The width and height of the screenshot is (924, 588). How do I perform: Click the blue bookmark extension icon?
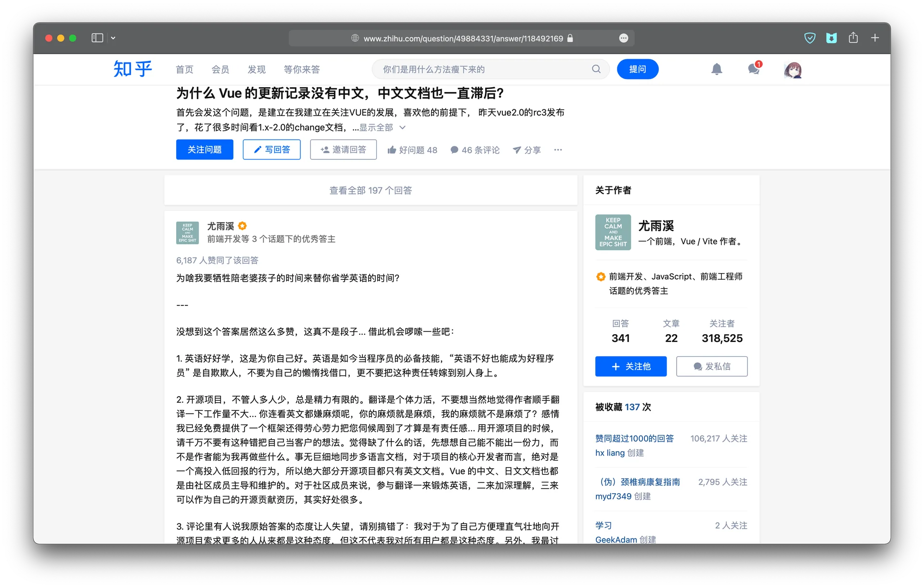tap(832, 38)
